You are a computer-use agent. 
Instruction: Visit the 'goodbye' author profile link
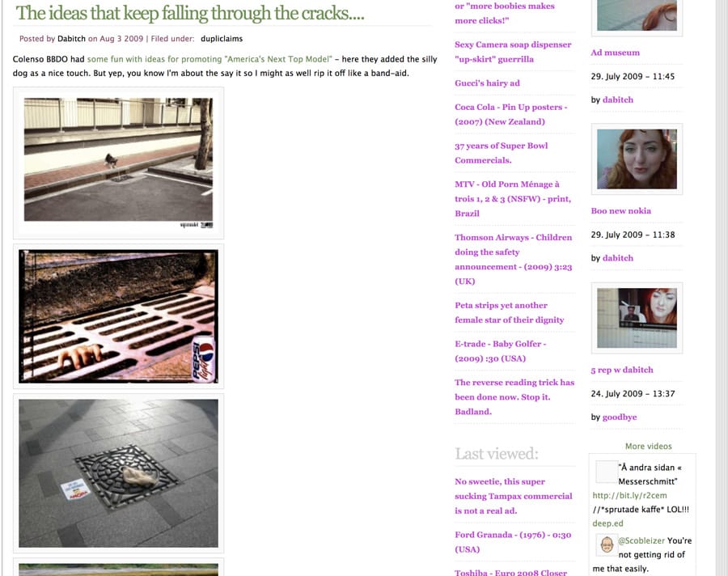tap(620, 417)
